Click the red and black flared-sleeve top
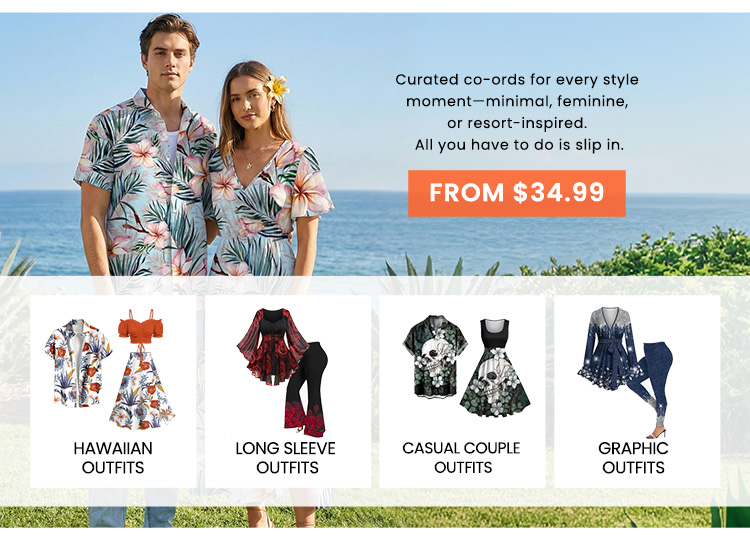The height and width of the screenshot is (543, 750). click(273, 348)
